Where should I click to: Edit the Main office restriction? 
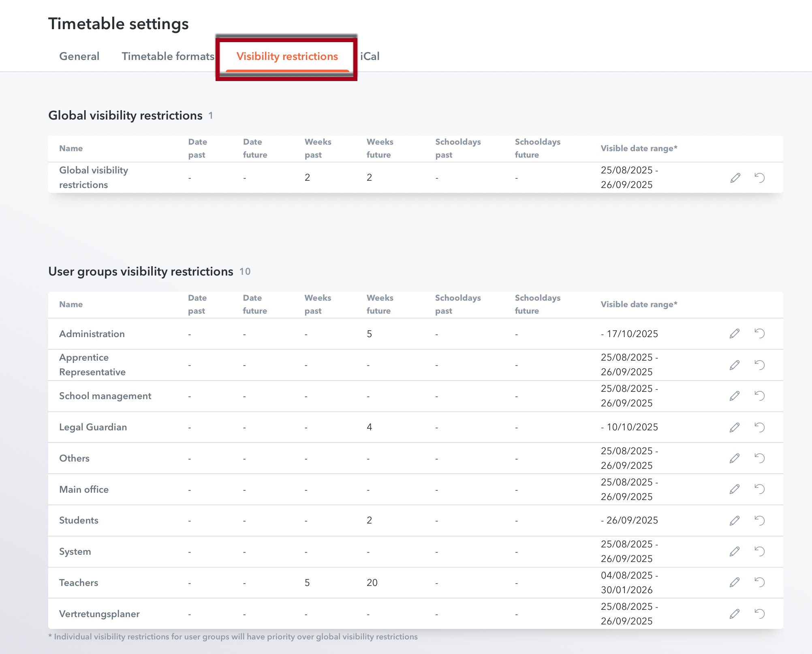point(735,489)
